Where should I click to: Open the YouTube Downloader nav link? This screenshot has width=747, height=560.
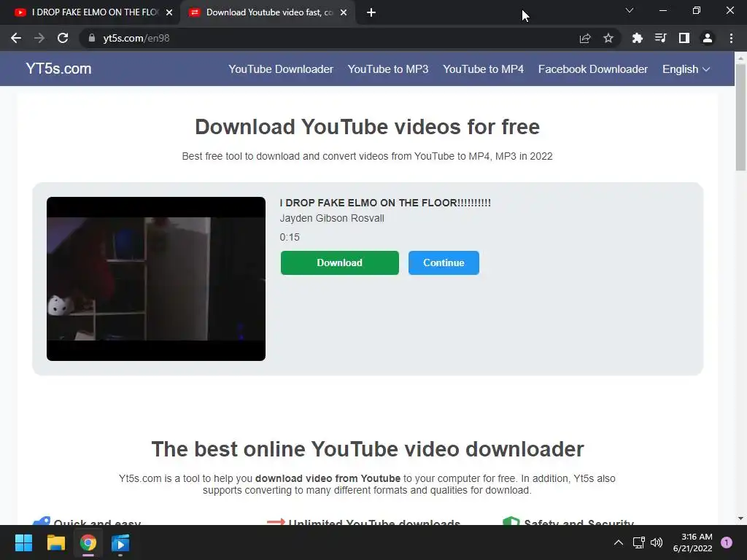[281, 69]
